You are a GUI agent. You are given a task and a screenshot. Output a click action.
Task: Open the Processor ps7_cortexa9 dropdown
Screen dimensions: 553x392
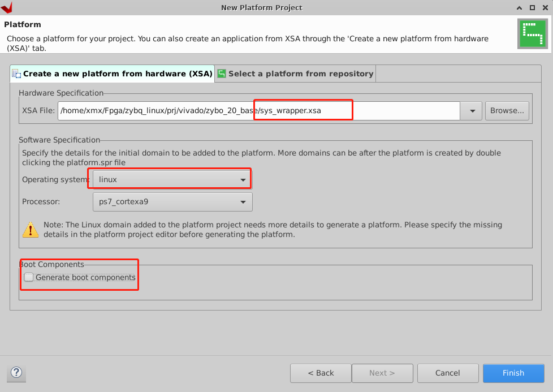click(x=172, y=202)
